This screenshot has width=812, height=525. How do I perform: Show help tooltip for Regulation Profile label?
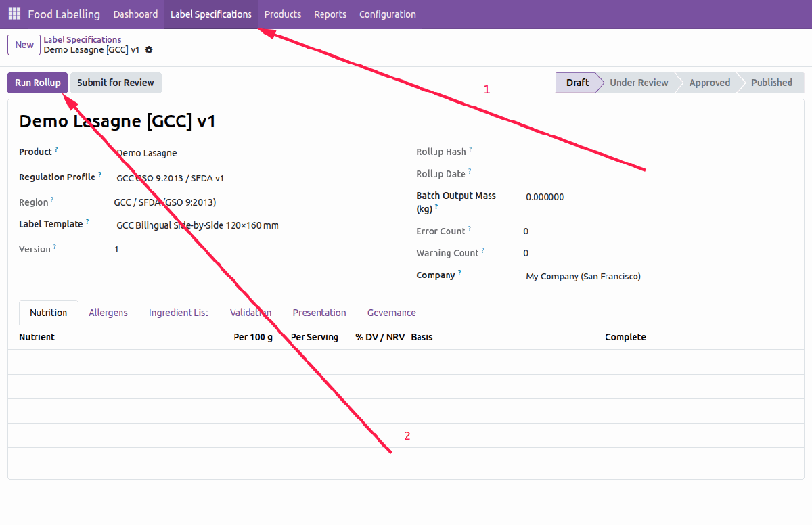[99, 174]
